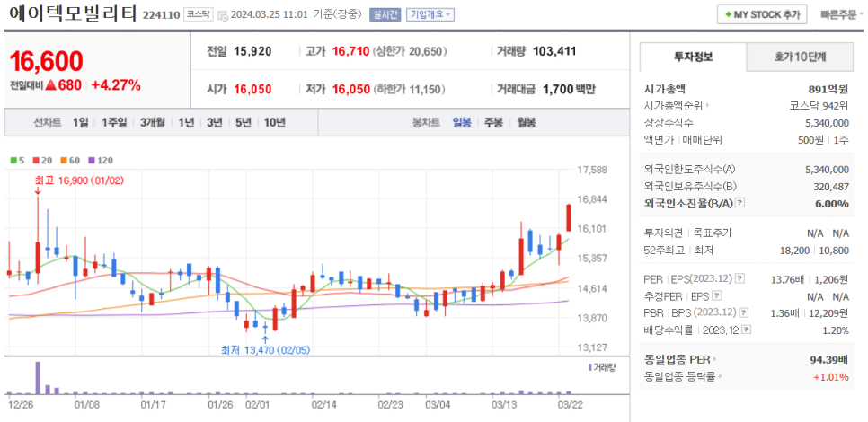Click the green 5-day moving average legend
The width and height of the screenshot is (868, 422).
[17, 161]
